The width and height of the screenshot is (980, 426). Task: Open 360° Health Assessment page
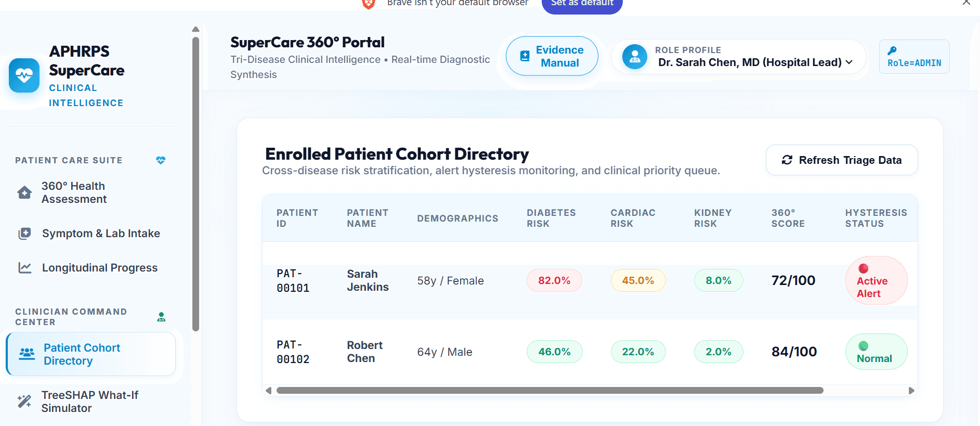pyautogui.click(x=90, y=192)
